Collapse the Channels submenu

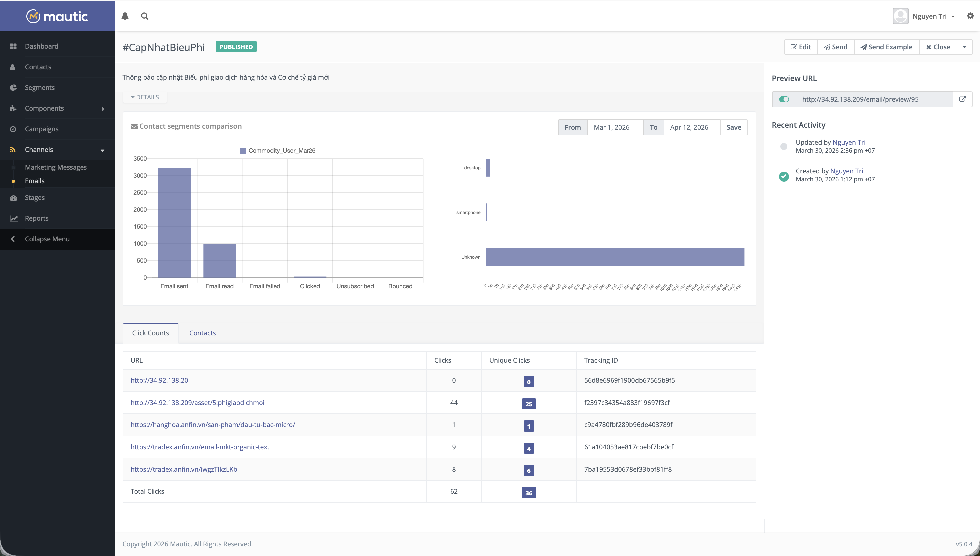point(102,150)
